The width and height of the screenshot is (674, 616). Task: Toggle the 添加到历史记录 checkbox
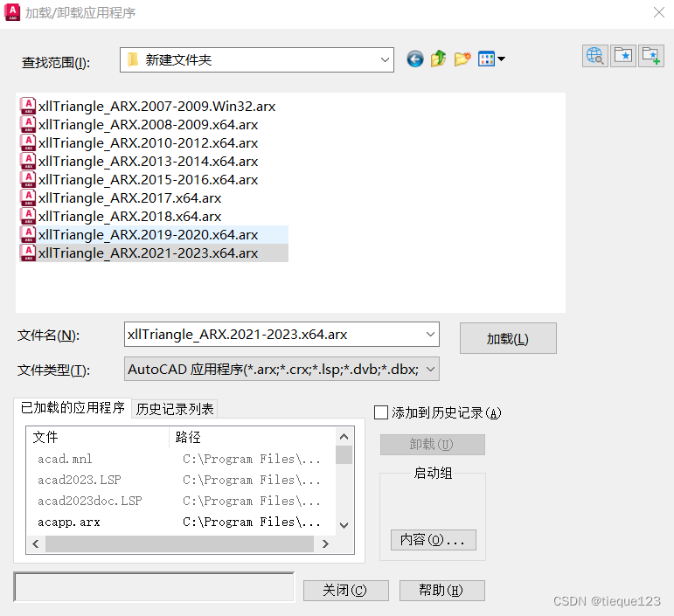[x=381, y=412]
